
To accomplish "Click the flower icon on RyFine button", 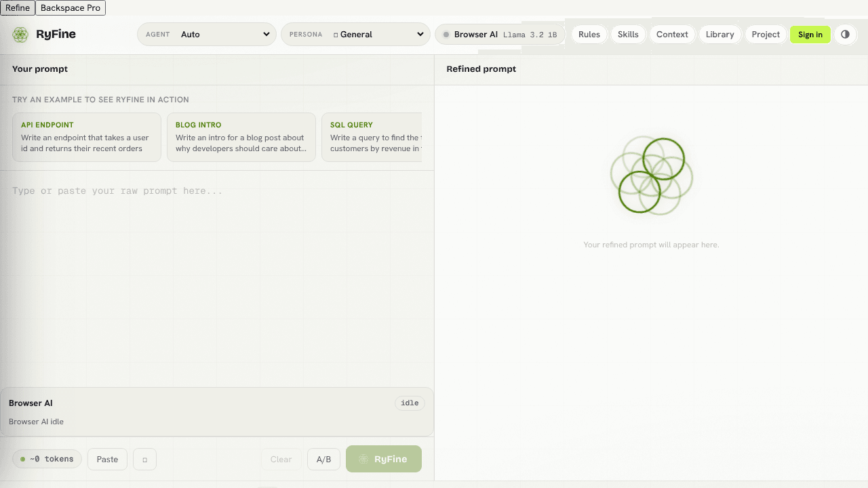I will pyautogui.click(x=363, y=459).
